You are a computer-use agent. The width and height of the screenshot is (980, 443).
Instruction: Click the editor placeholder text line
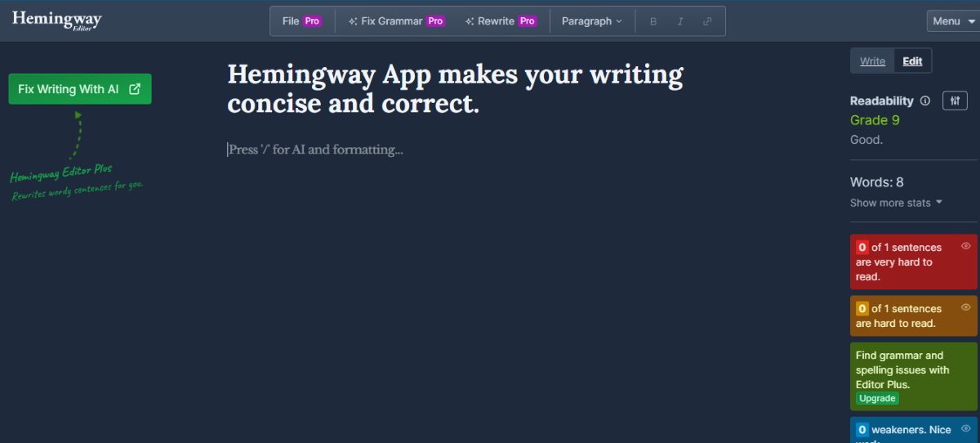click(x=315, y=150)
